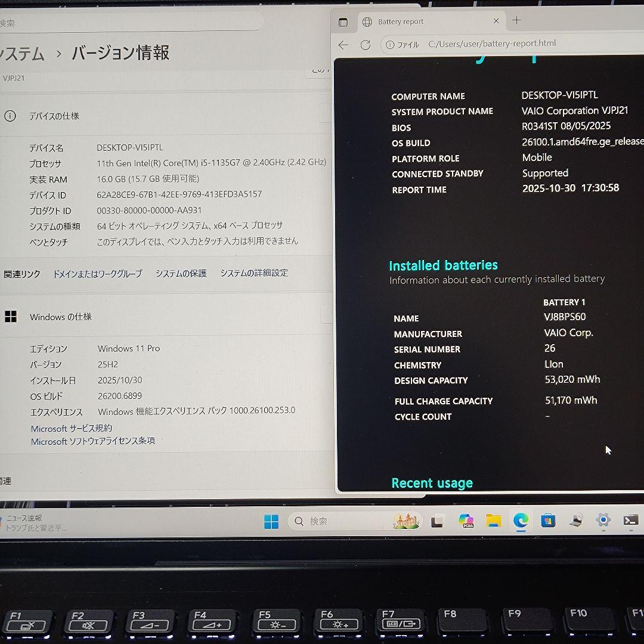Launch Microsoft Edge from the taskbar
Screen dimensions: 644x644
click(521, 521)
